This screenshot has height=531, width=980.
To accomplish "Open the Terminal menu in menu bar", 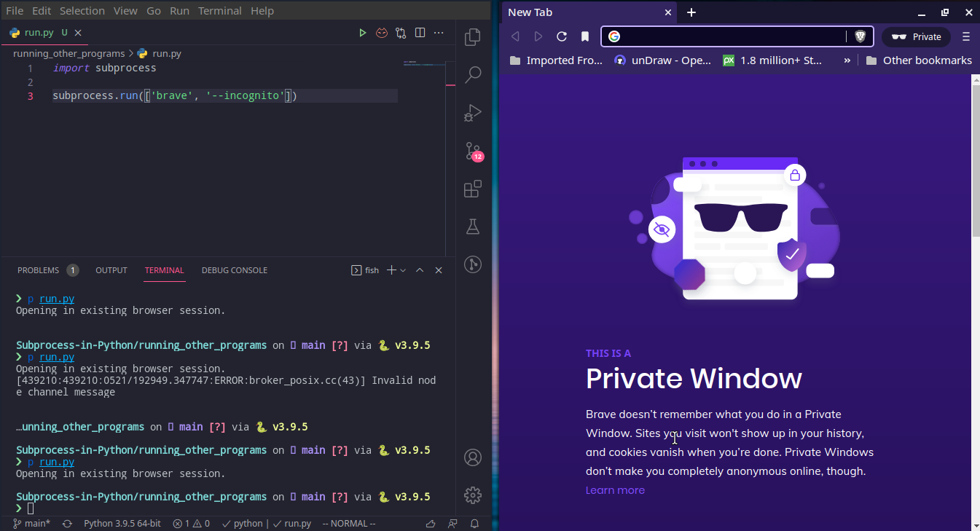I will (x=220, y=11).
